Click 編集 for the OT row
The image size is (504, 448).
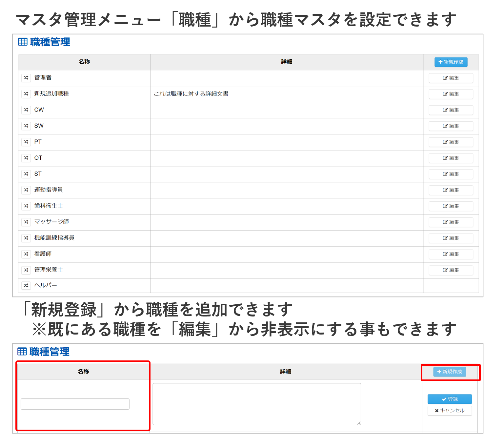(451, 158)
